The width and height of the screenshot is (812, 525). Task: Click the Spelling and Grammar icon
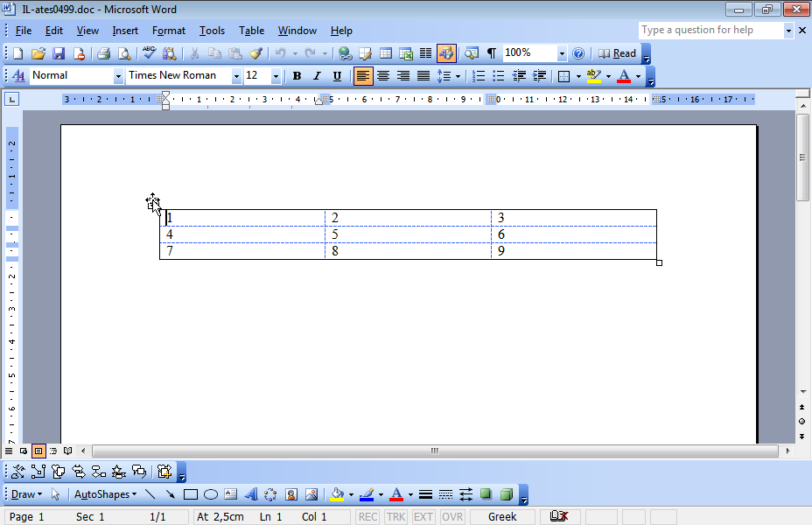click(x=150, y=54)
